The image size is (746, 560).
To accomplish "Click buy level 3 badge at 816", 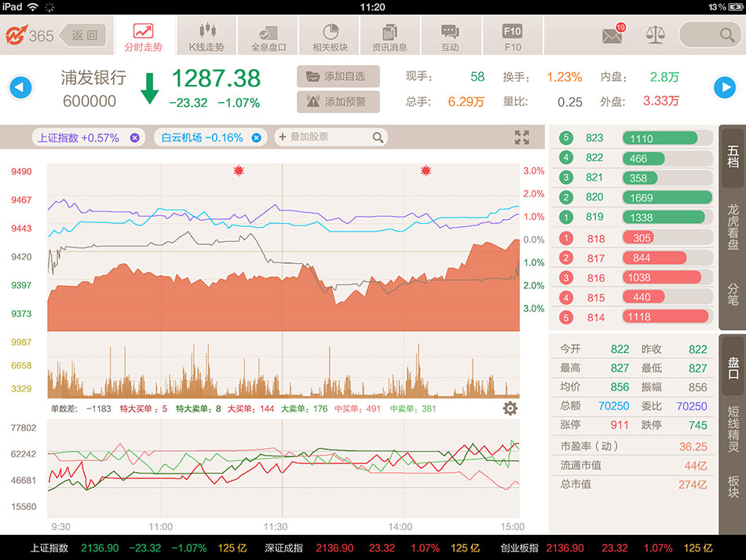I will pyautogui.click(x=565, y=278).
